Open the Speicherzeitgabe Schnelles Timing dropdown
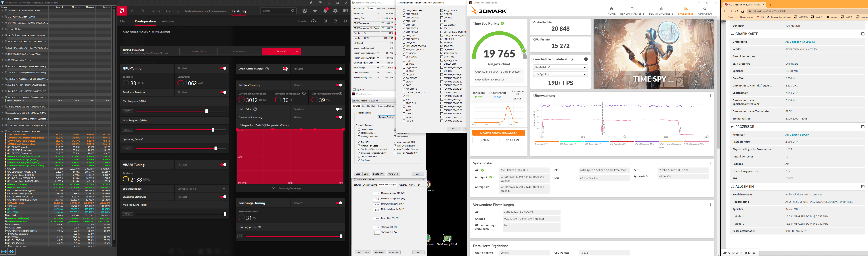 point(202,189)
